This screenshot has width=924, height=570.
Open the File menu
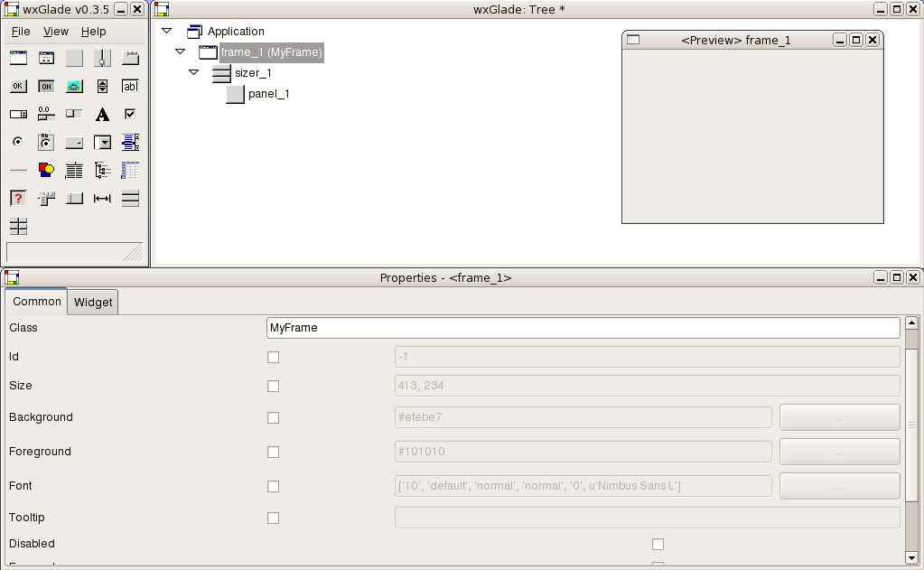pyautogui.click(x=20, y=32)
